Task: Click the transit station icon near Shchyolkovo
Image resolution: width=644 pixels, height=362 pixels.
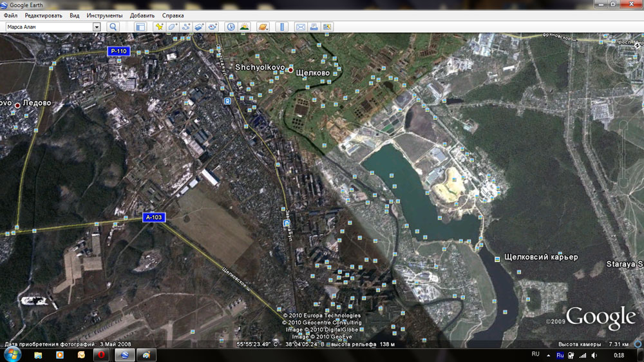Action: point(227,101)
